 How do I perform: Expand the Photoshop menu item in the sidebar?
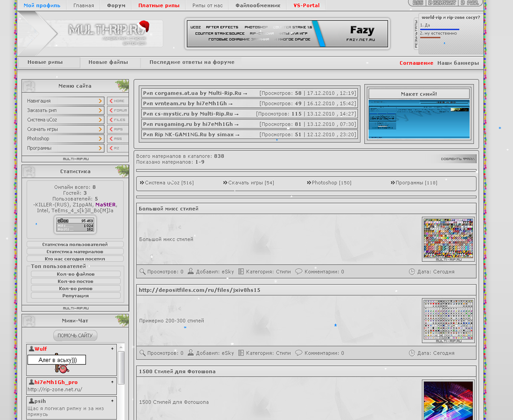100,139
